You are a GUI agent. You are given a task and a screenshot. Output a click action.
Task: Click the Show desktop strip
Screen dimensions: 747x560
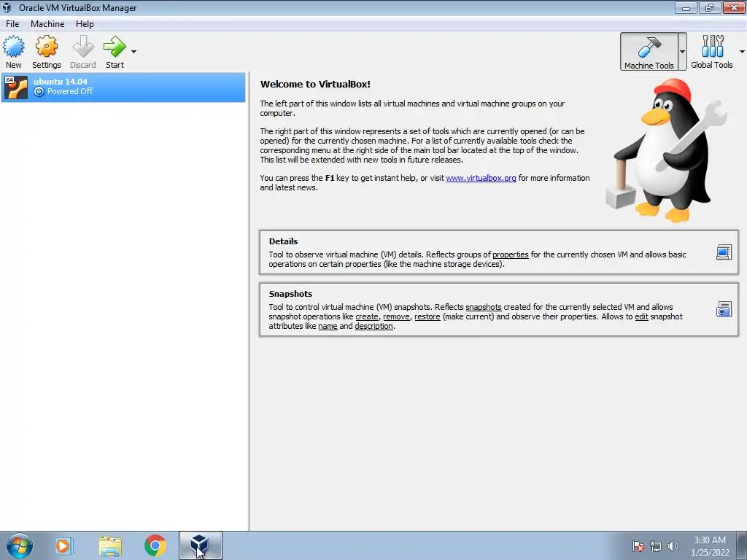pos(742,545)
